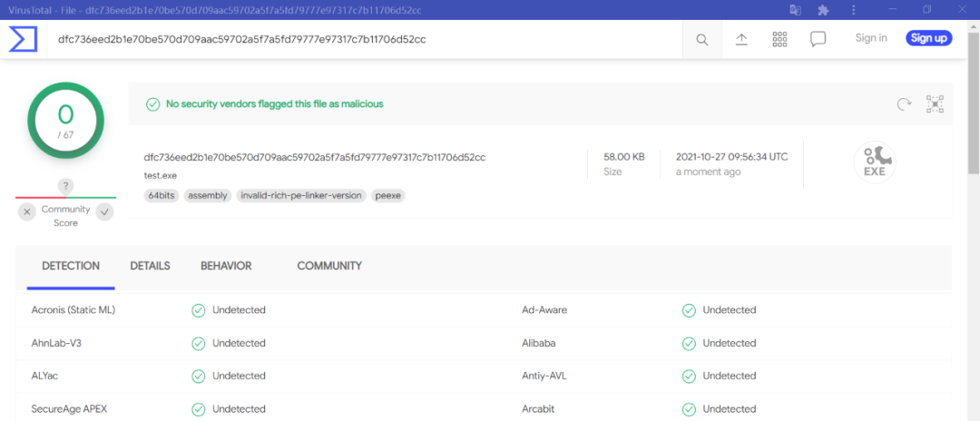Image resolution: width=980 pixels, height=421 pixels.
Task: Click the assembly tag
Action: coord(208,195)
